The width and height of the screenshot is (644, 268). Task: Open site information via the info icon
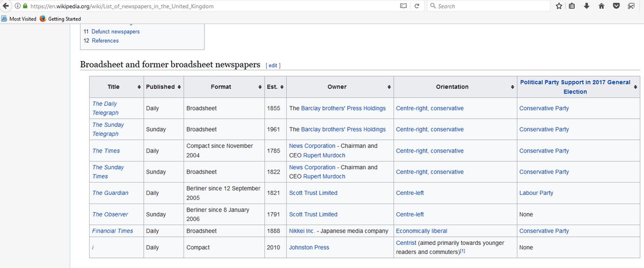click(18, 6)
